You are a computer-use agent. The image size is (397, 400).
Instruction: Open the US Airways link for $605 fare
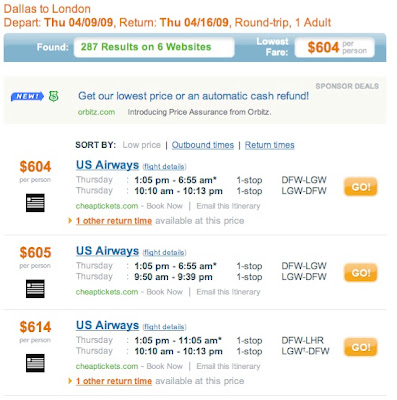tap(107, 251)
